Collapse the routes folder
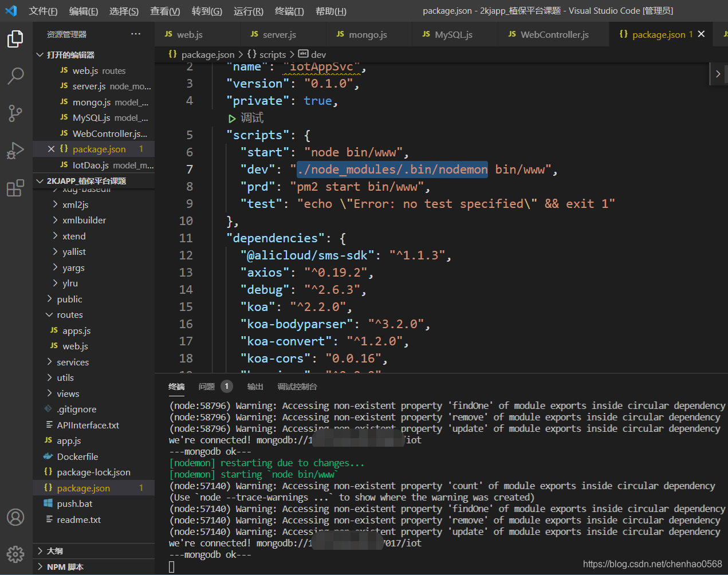 click(69, 315)
